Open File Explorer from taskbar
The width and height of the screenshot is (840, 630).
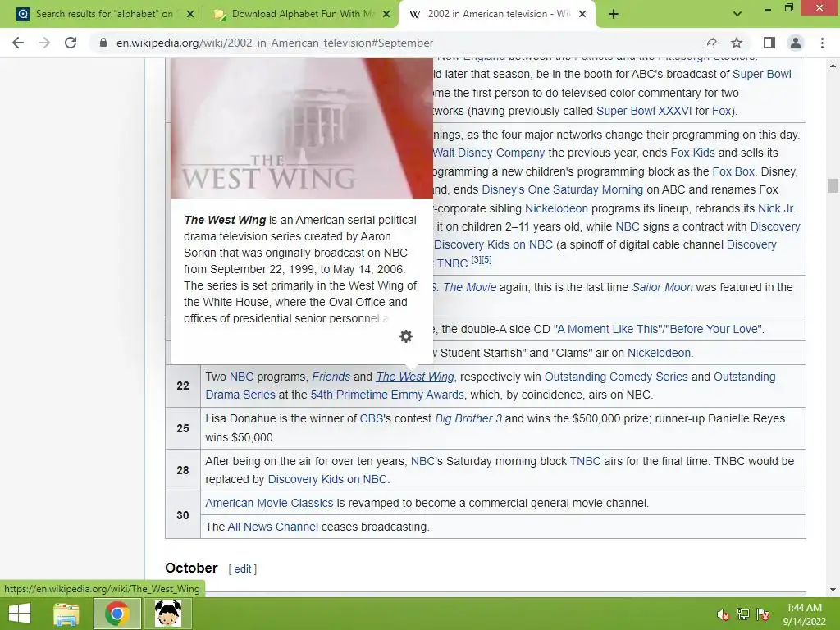[66, 614]
